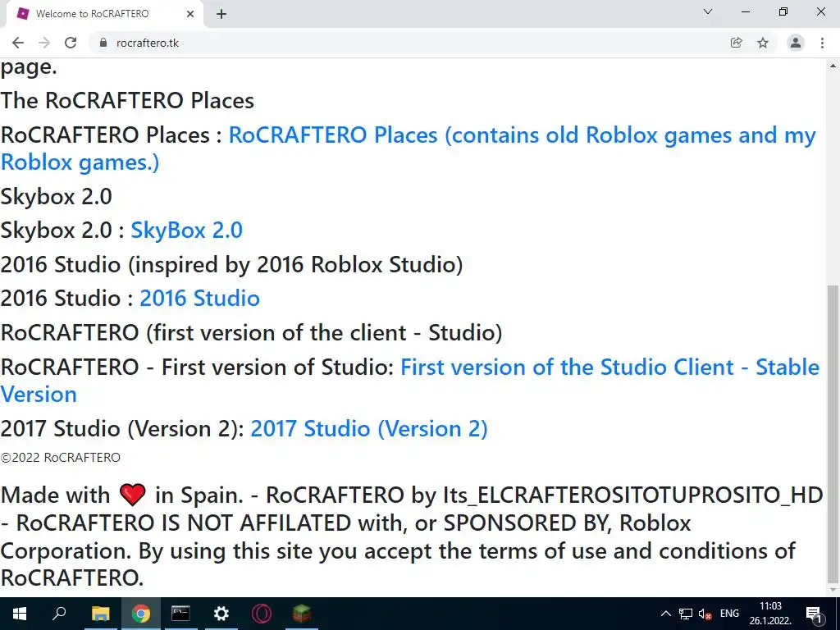Viewport: 840px width, 630px height.
Task: Open the 2017 Studio (Version 2) link
Action: pyautogui.click(x=369, y=428)
